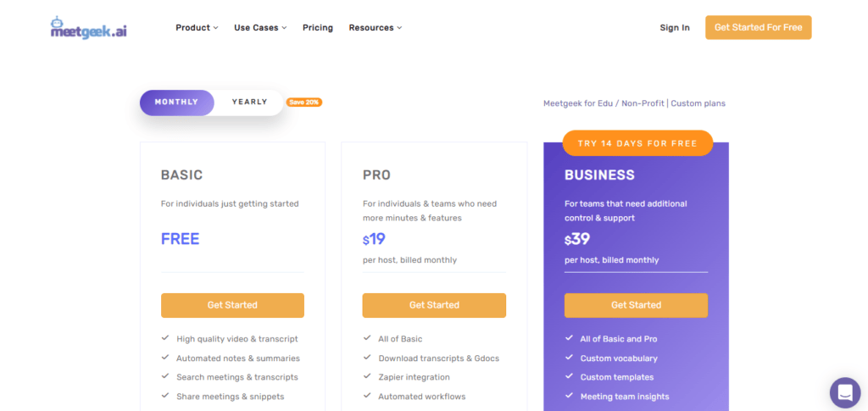Click the Save 20% badge
Image resolution: width=868 pixels, height=411 pixels.
click(304, 103)
